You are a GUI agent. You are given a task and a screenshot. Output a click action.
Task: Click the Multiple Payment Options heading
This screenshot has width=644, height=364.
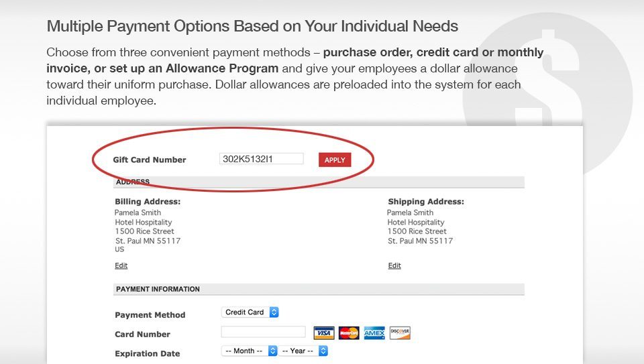point(252,26)
